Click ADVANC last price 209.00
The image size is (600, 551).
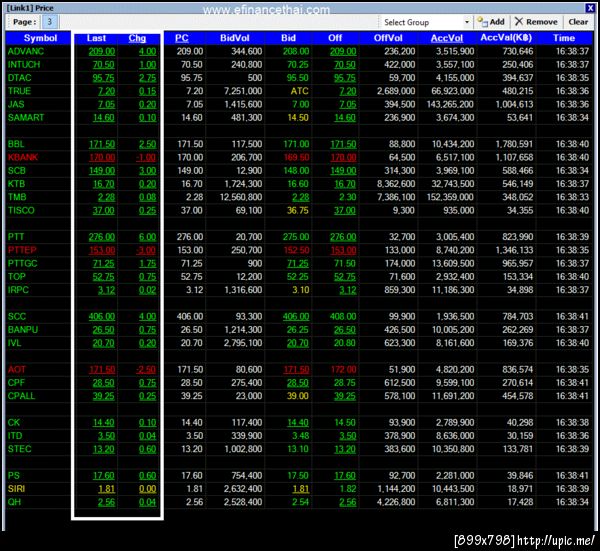[x=101, y=52]
